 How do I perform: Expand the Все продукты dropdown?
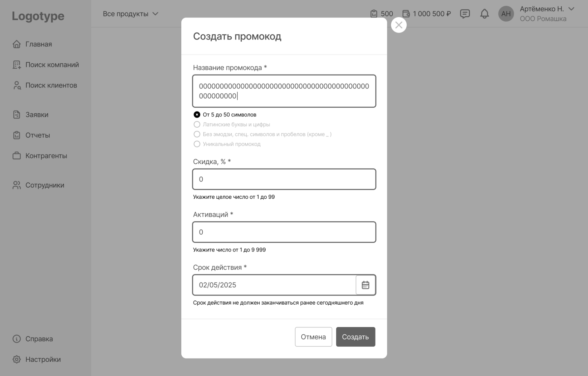pyautogui.click(x=130, y=14)
